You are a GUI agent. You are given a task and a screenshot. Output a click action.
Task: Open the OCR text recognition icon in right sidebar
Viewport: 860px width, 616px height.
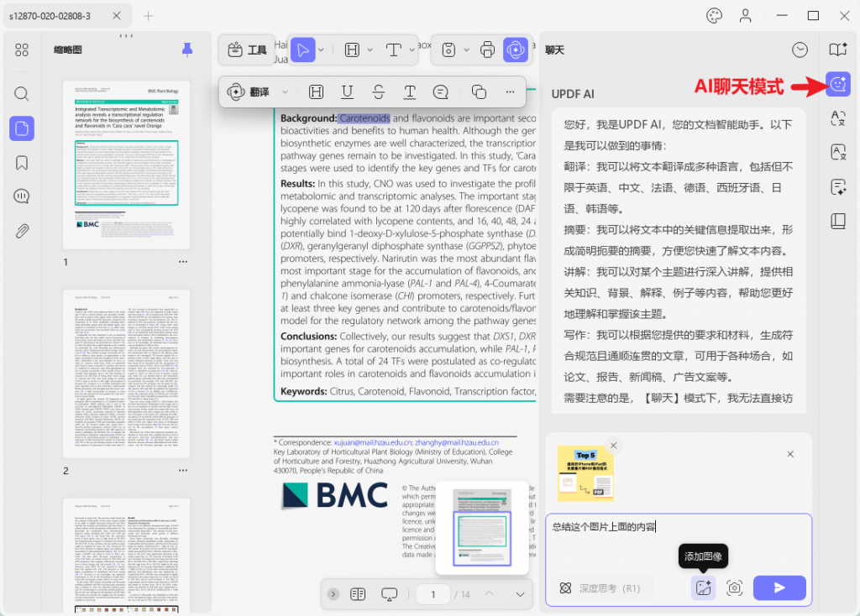click(838, 153)
